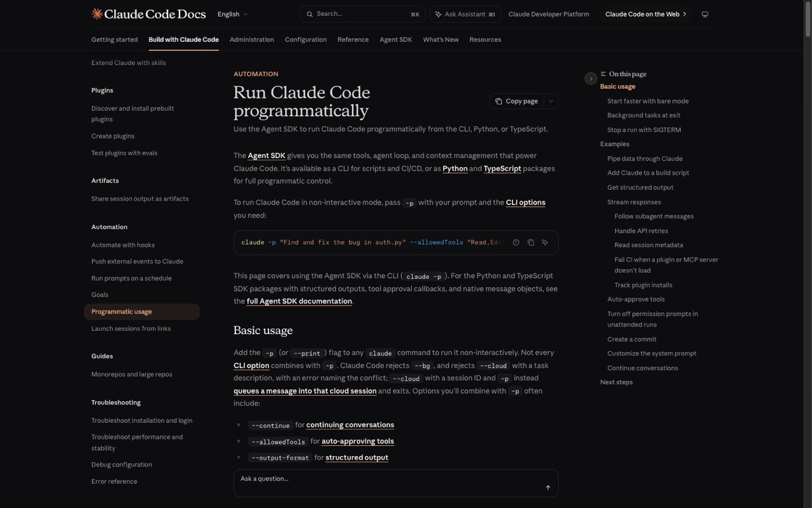Click the Copy page button

(516, 101)
